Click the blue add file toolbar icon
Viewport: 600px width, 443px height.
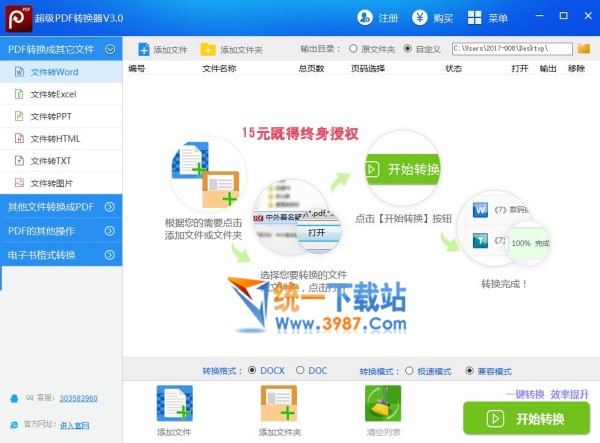[x=144, y=49]
